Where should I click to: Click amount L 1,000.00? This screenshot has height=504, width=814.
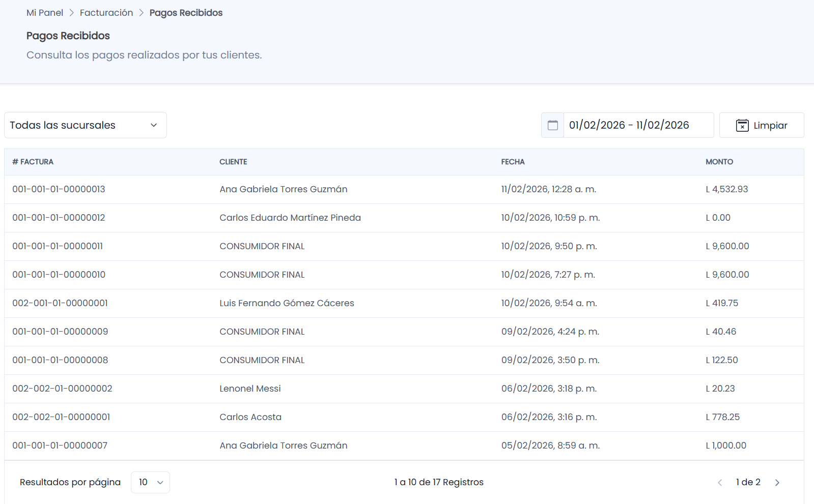[726, 446]
